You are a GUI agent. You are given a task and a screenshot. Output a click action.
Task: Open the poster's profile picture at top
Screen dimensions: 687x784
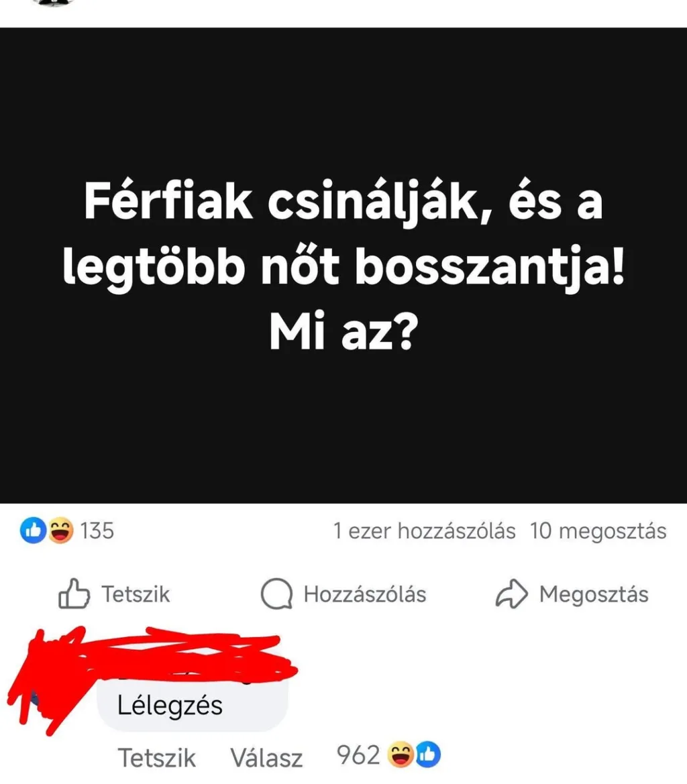pos(52,3)
